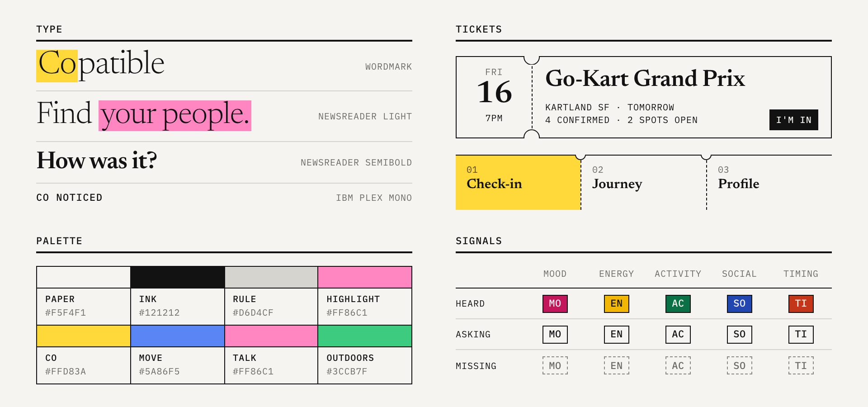868x407 pixels.
Task: Click the TIMING column header
Action: click(x=801, y=274)
